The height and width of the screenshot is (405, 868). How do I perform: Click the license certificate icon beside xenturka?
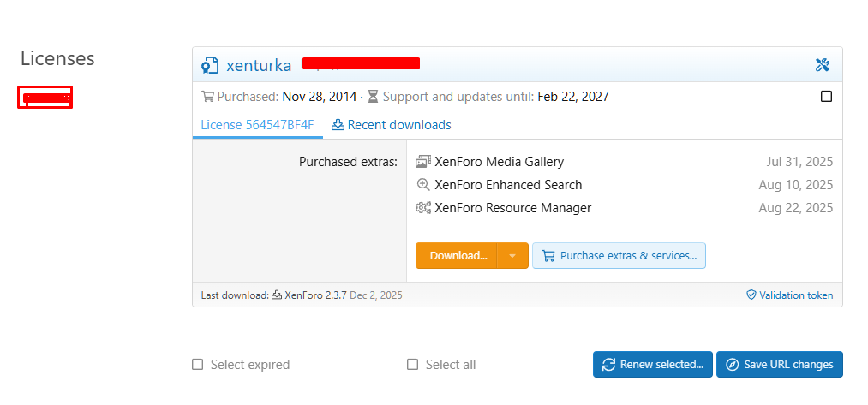[x=210, y=65]
